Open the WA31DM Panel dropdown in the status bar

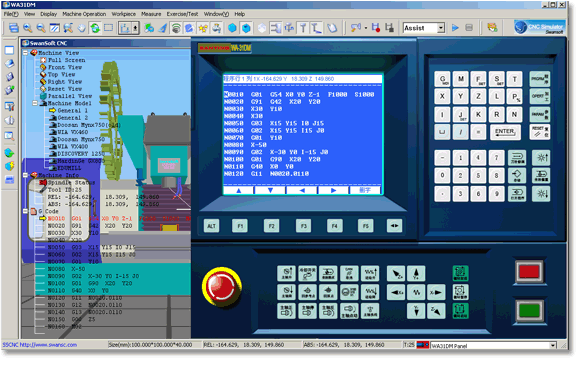[553, 345]
